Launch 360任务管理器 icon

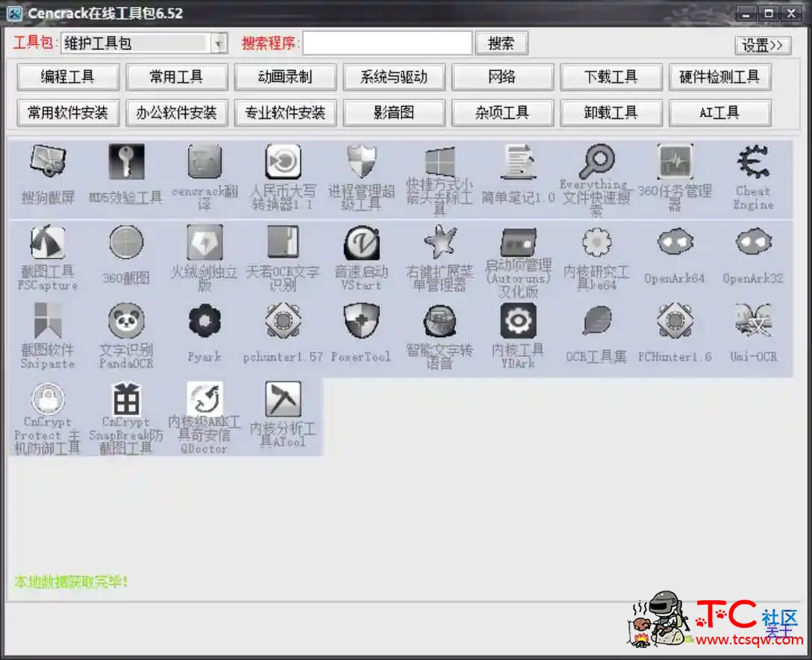click(675, 161)
